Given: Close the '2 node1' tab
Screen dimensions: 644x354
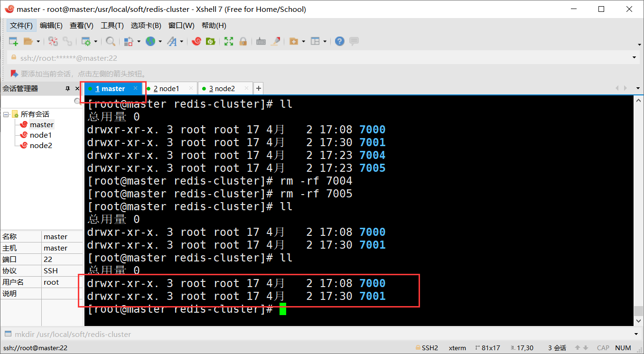Looking at the screenshot, I should coord(191,88).
